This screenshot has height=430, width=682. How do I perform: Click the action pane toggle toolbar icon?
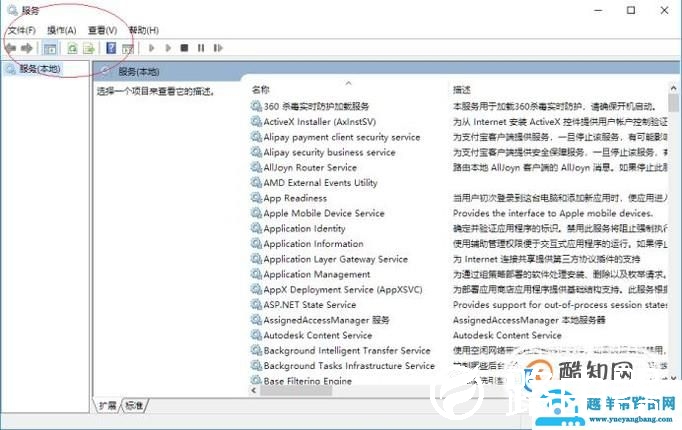127,48
